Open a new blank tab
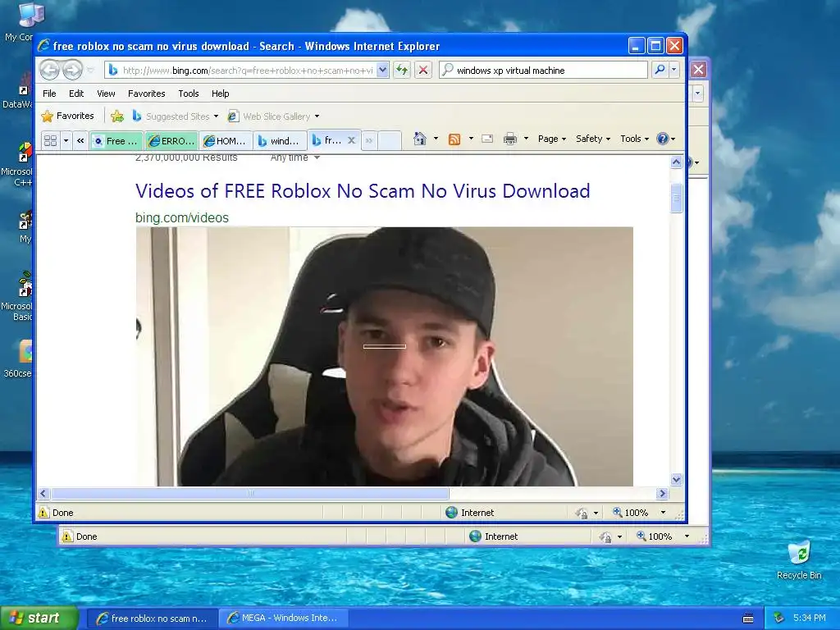This screenshot has width=840, height=630. pyautogui.click(x=390, y=141)
